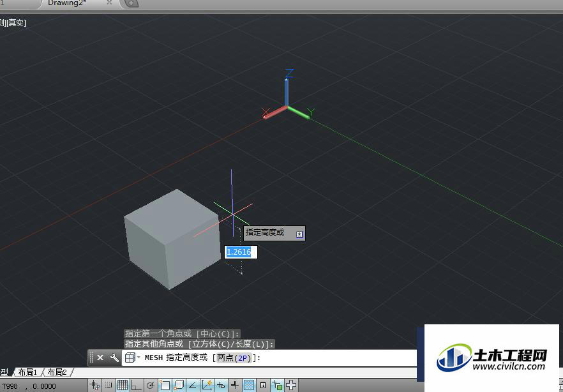Open the [真实] visual style control
Image resolution: width=563 pixels, height=392 pixels.
[17, 23]
